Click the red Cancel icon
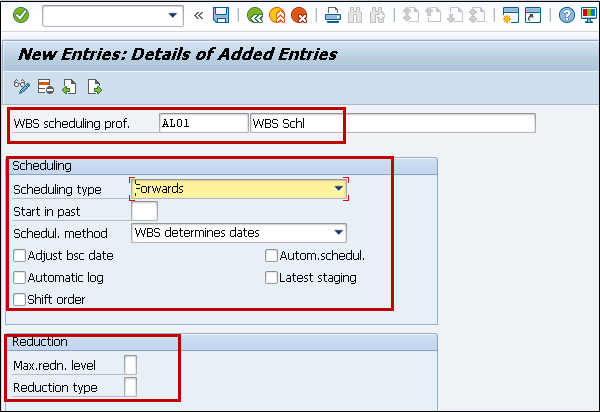The width and height of the screenshot is (600, 412). 299,16
